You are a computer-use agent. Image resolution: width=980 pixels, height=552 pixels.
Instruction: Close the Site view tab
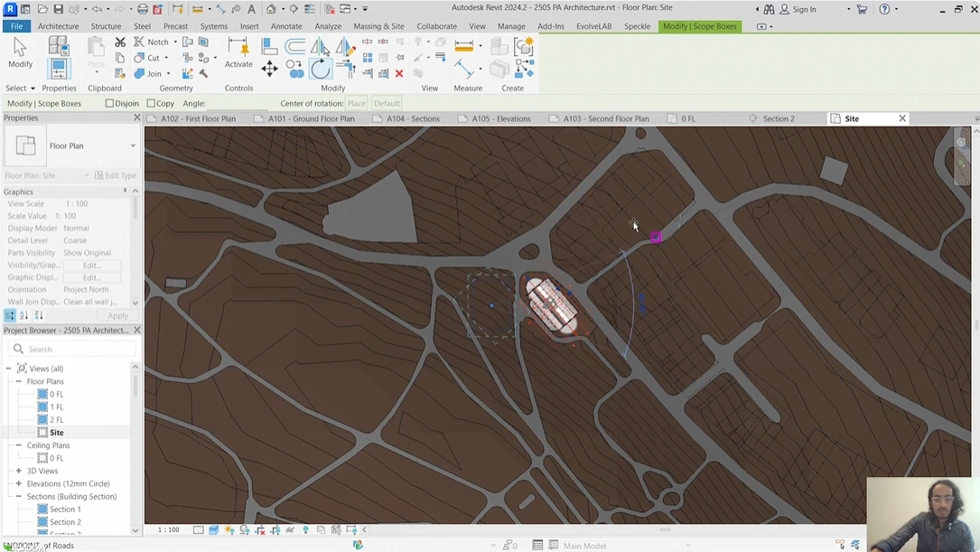[902, 118]
